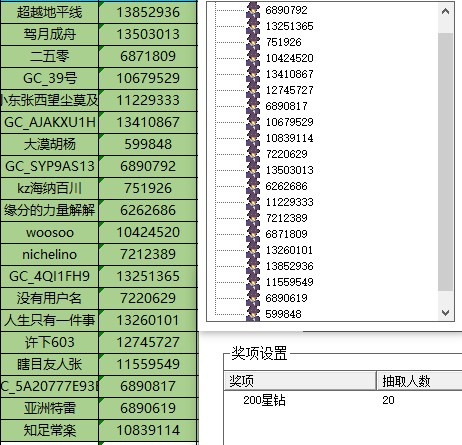Select winner ID 10424520 in the list
Image resolution: width=462 pixels, height=445 pixels.
point(289,58)
